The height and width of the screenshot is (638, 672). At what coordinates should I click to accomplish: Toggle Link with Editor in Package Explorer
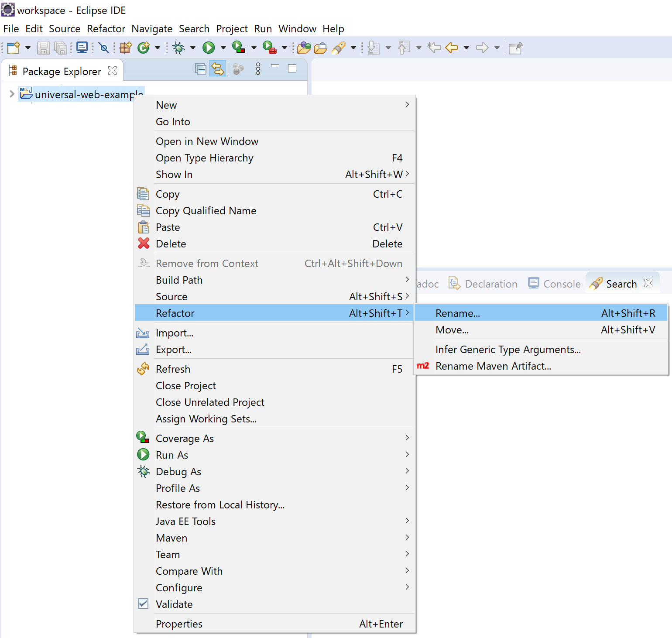[218, 69]
